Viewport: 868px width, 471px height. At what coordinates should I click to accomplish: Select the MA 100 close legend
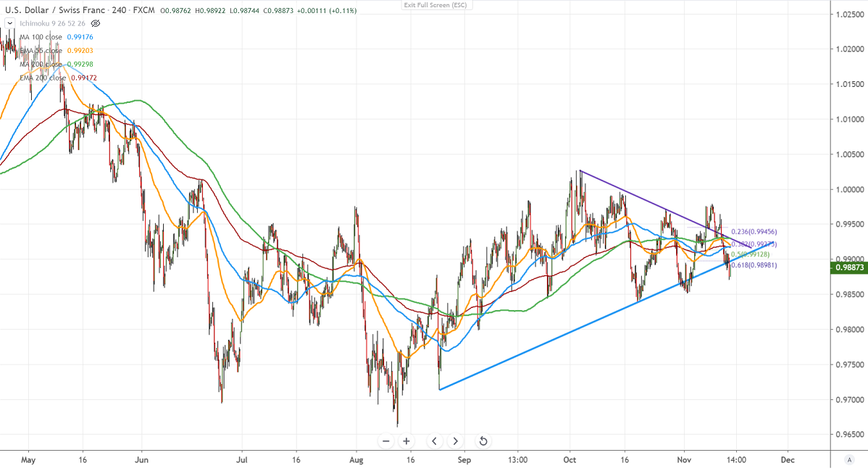pyautogui.click(x=41, y=37)
